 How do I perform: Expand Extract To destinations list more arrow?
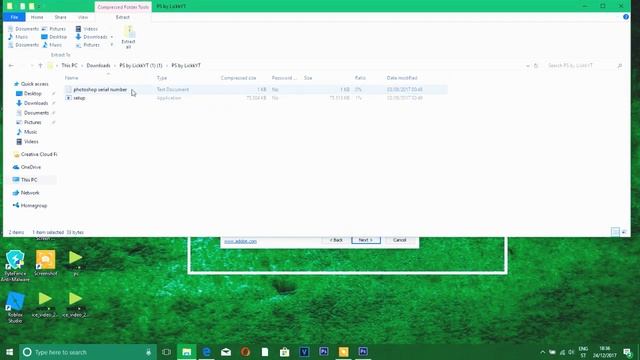point(112,45)
